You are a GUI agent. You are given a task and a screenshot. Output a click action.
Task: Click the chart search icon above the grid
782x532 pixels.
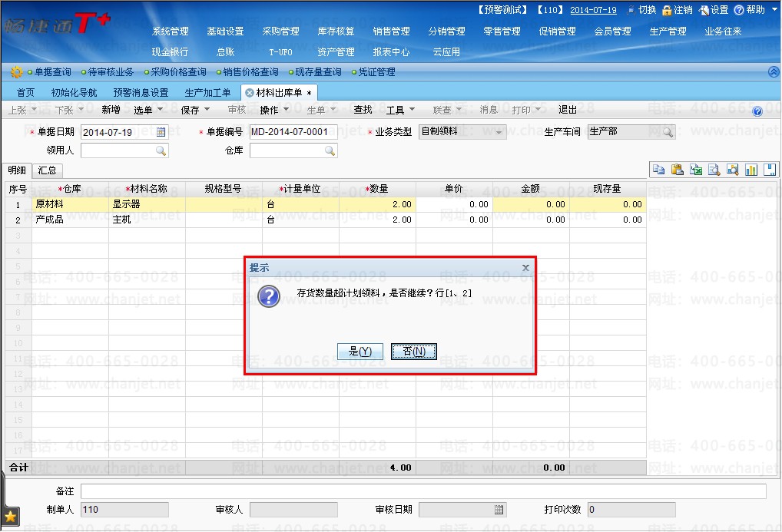click(733, 170)
